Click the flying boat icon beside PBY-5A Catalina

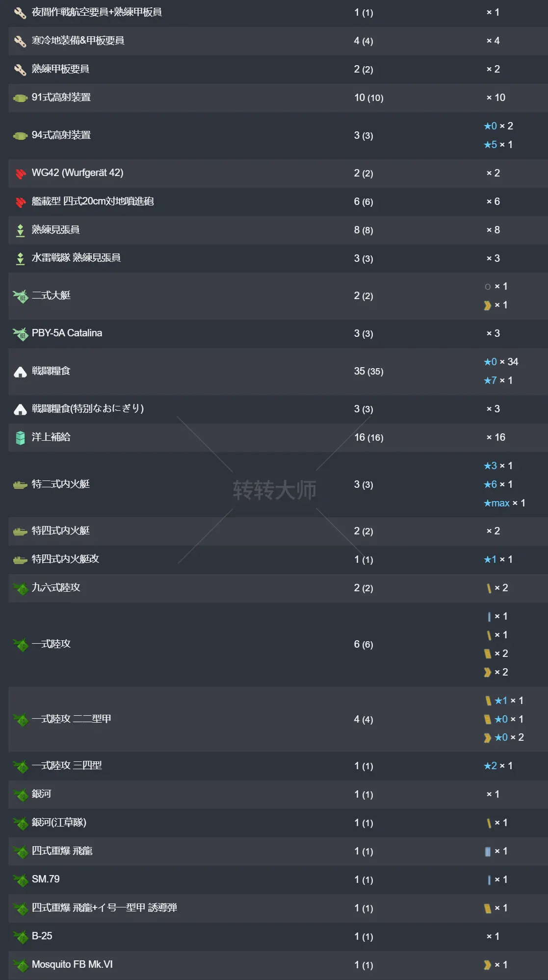[x=20, y=333]
